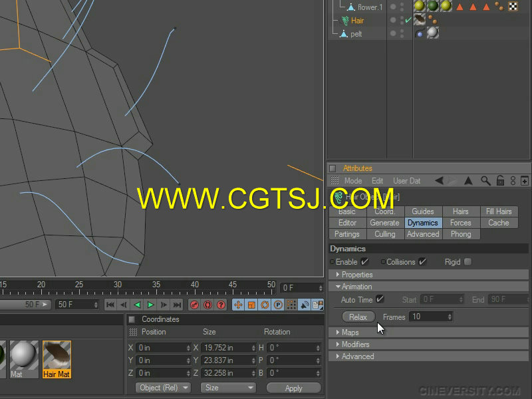
Task: Toggle the Auto Time checkbox
Action: (380, 299)
